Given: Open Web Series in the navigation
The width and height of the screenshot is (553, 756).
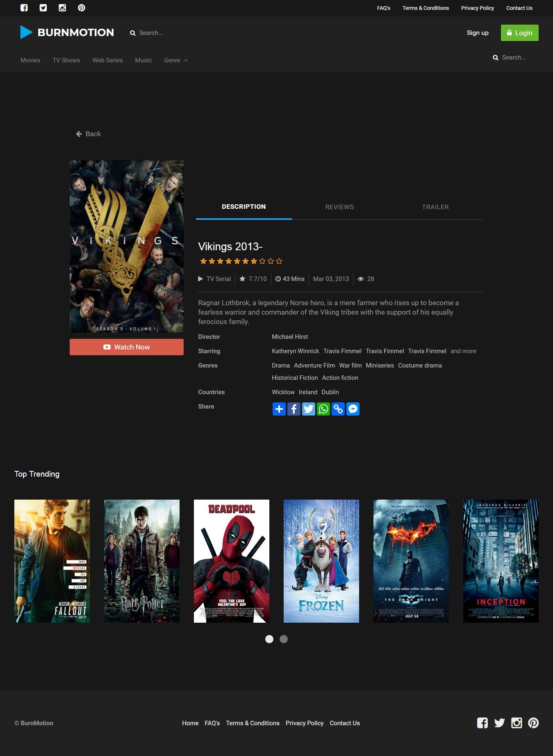Looking at the screenshot, I should (x=107, y=60).
